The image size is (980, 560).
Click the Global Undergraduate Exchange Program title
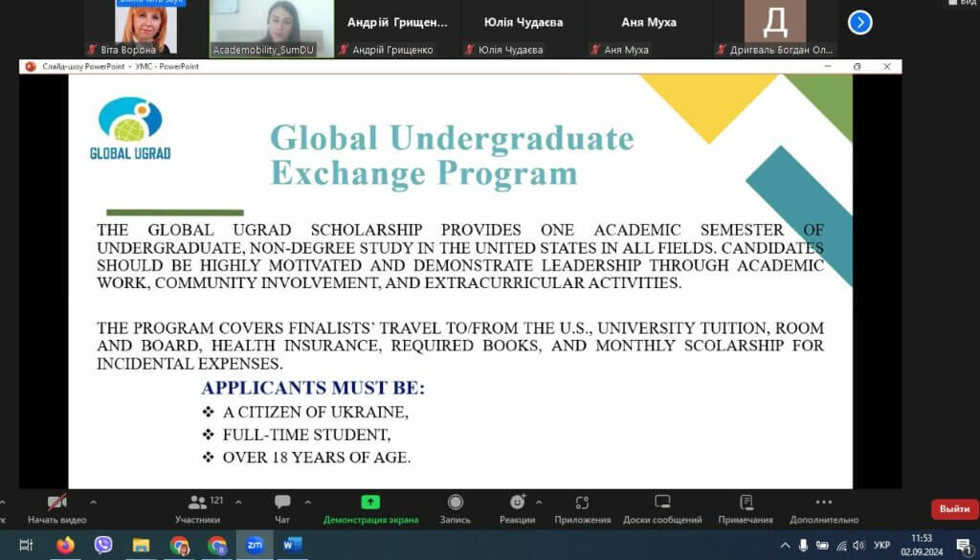click(452, 155)
